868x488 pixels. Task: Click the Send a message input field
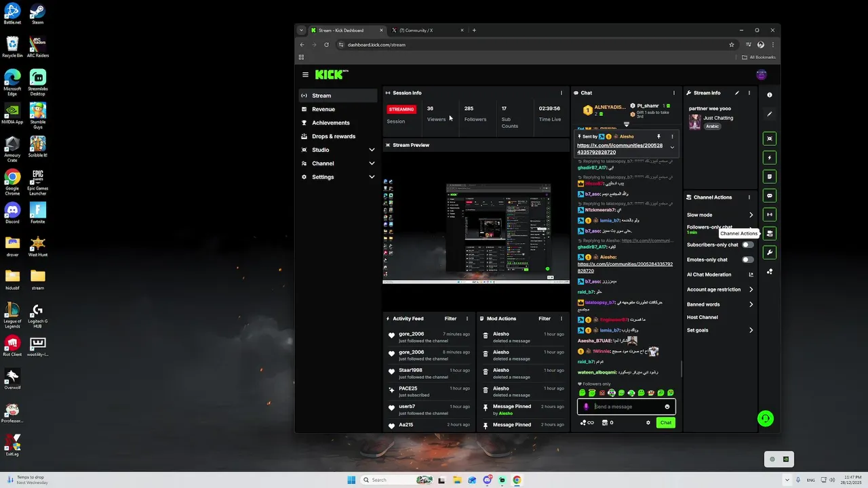click(x=627, y=407)
